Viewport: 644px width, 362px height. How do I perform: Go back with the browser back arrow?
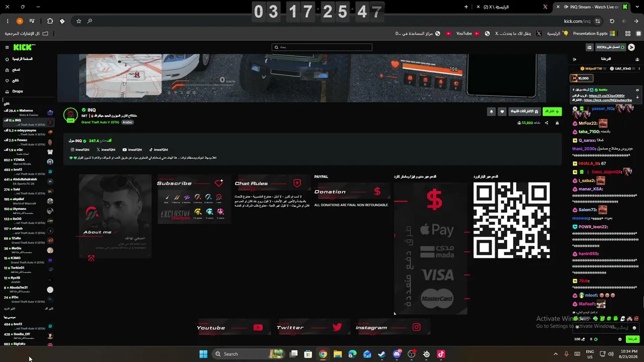[x=636, y=21]
